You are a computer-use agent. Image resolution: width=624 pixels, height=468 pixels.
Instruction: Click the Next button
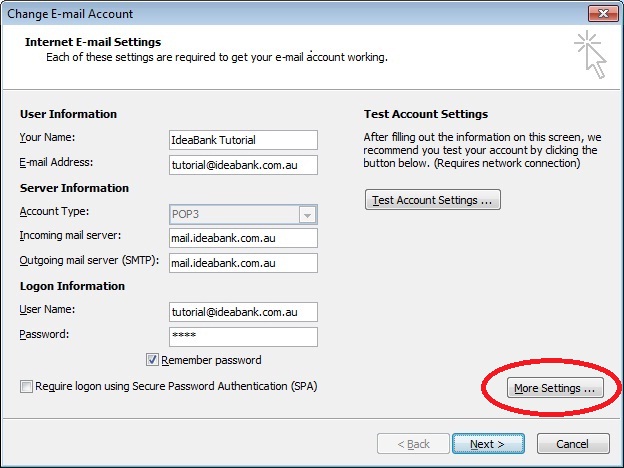click(x=488, y=444)
